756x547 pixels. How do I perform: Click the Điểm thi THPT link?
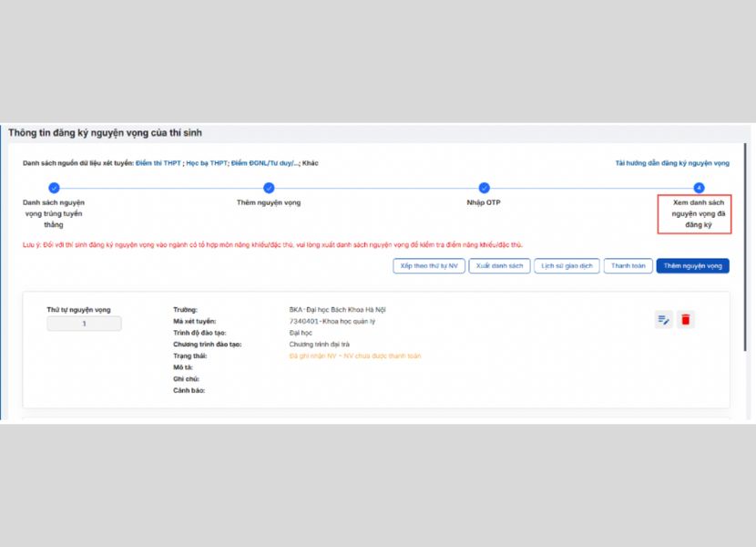(158, 163)
